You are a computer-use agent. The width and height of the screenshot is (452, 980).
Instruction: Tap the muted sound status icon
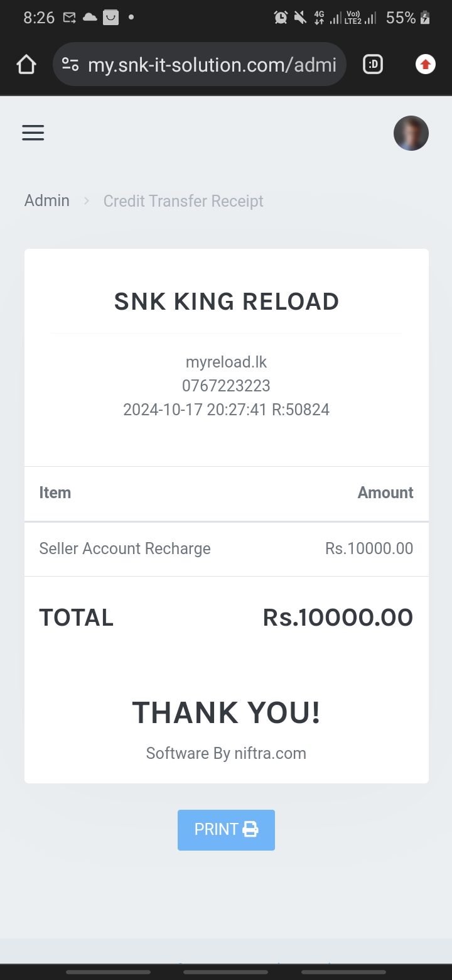pyautogui.click(x=300, y=18)
